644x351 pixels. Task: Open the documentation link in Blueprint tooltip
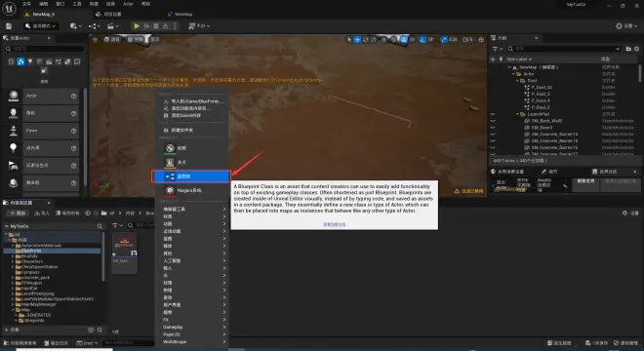335,224
